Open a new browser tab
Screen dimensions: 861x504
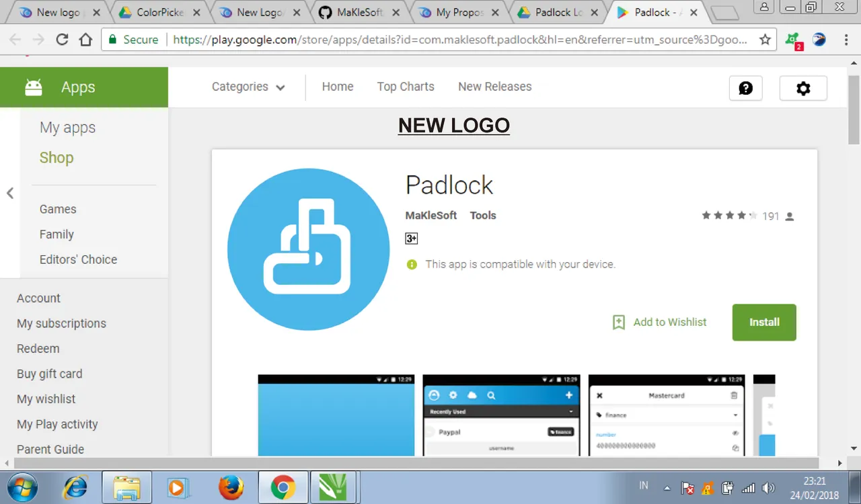(724, 13)
